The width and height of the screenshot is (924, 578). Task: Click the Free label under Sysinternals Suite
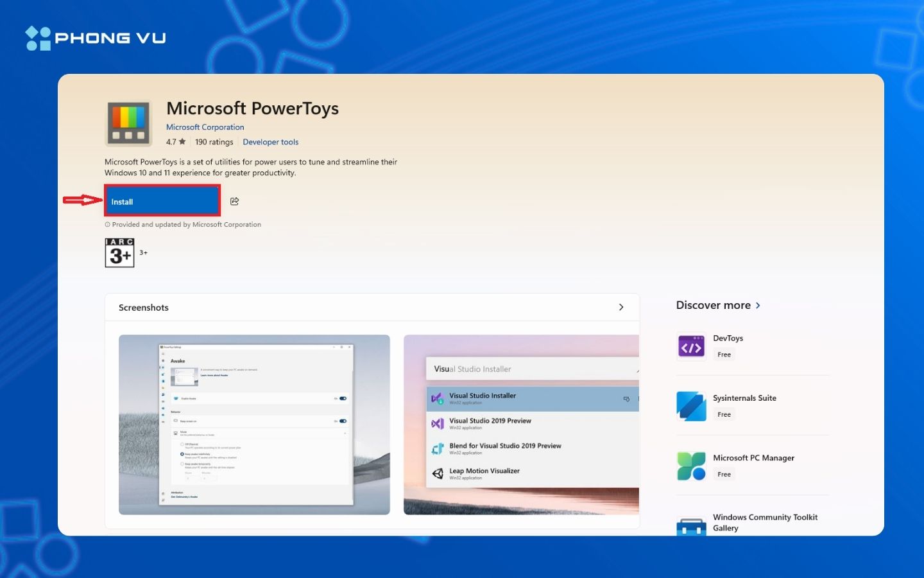pos(724,414)
